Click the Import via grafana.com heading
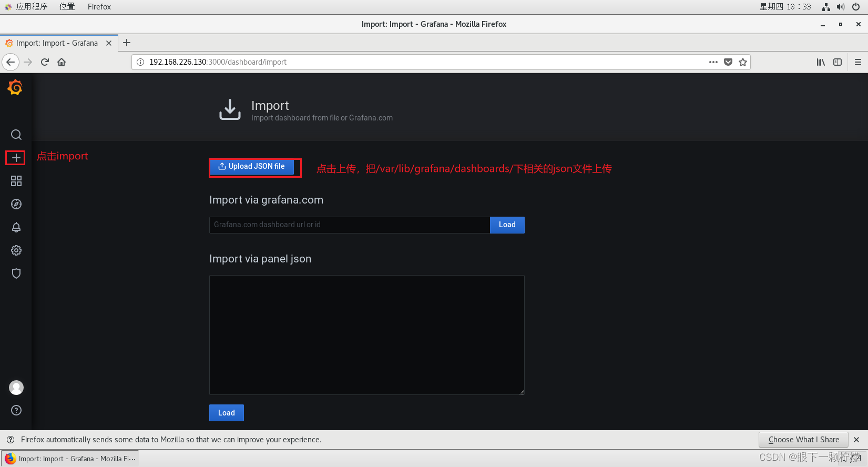 tap(266, 200)
